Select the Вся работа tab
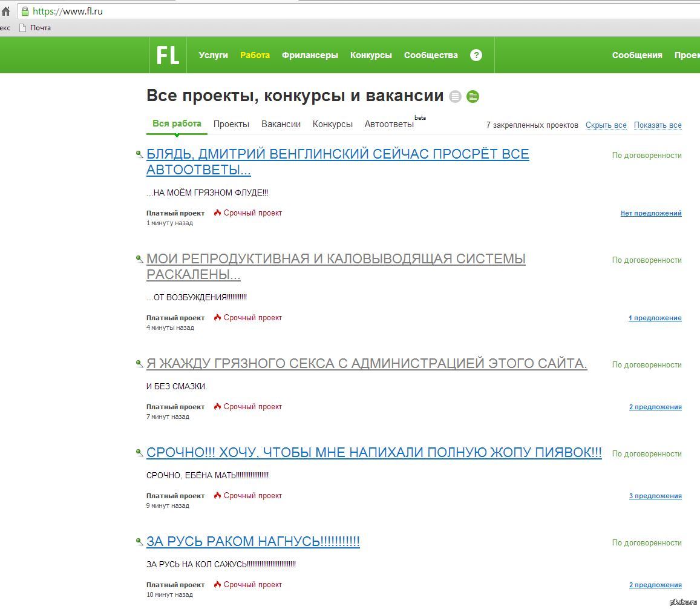 pos(177,123)
